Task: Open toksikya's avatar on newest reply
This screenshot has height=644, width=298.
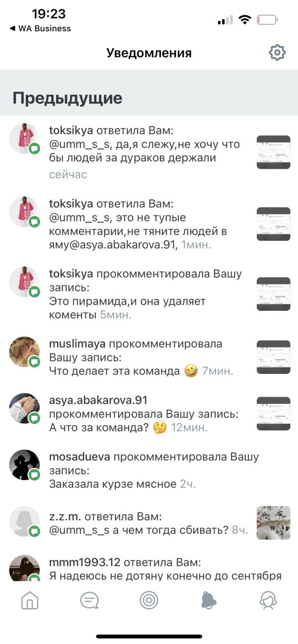Action: [24, 139]
